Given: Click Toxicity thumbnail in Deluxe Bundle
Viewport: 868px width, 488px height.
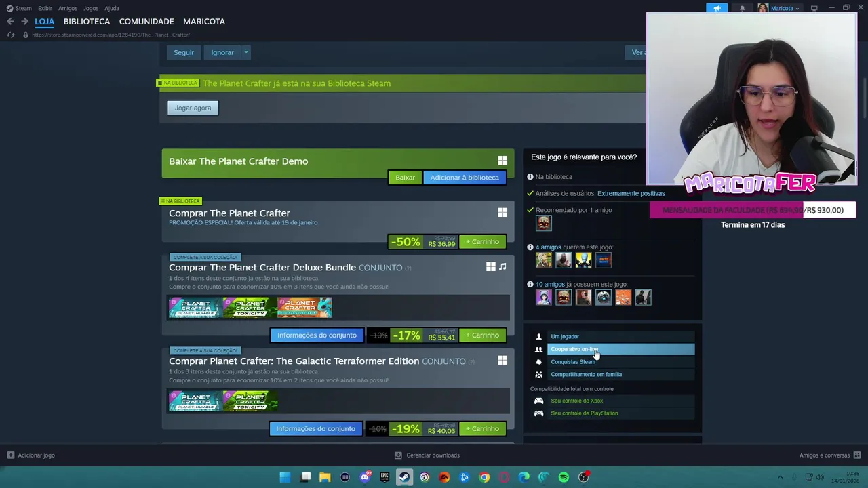Looking at the screenshot, I should tap(250, 308).
